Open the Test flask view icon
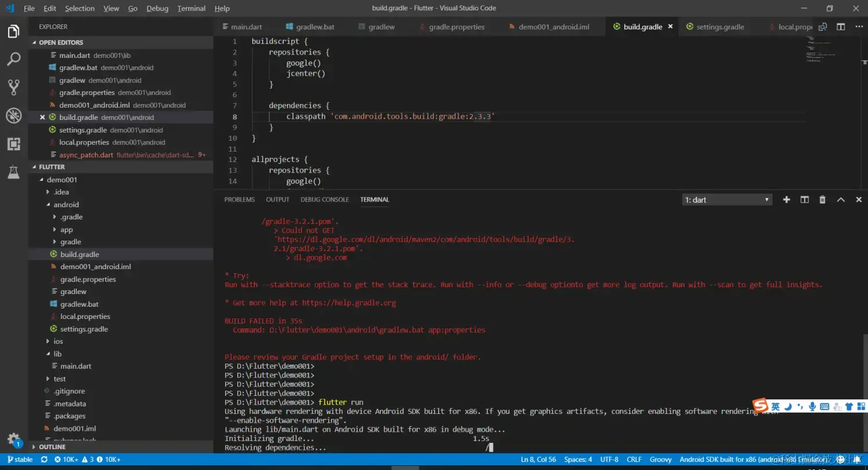Image resolution: width=868 pixels, height=470 pixels. 14,172
